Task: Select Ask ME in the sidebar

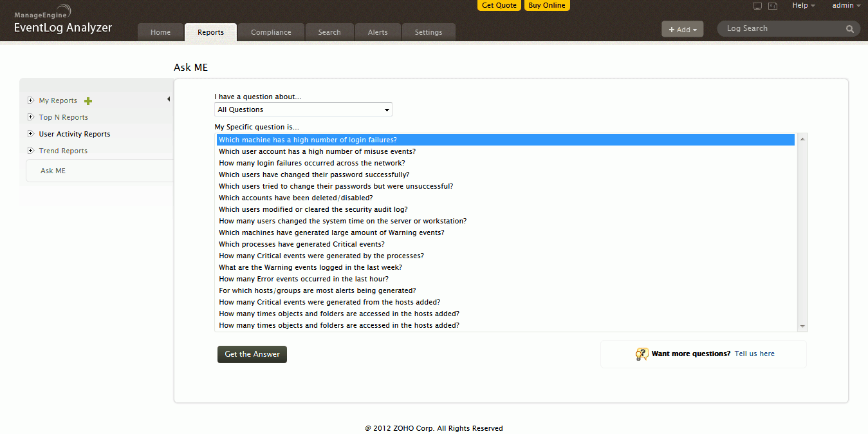Action: pyautogui.click(x=53, y=171)
